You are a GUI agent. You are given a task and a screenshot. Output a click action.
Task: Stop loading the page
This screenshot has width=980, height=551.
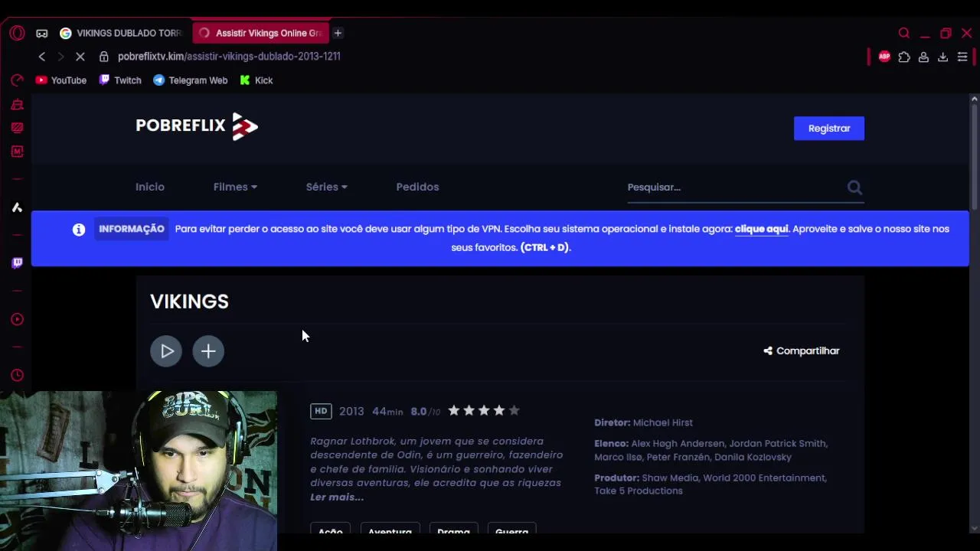80,57
